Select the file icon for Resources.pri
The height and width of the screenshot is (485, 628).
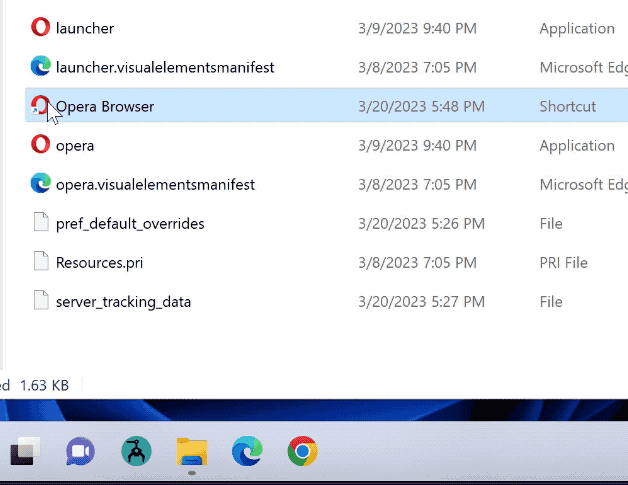click(41, 261)
